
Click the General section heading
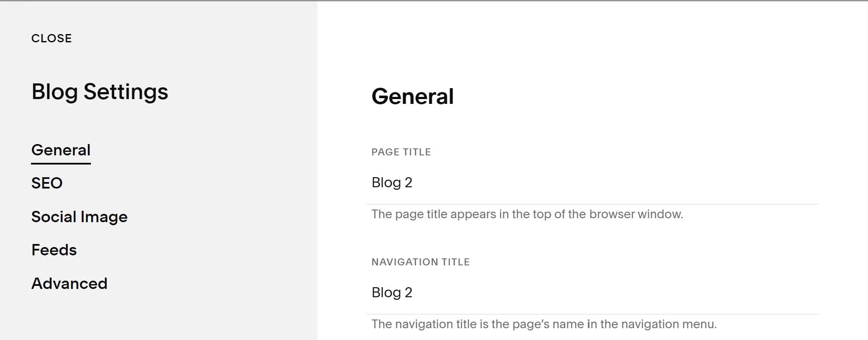coord(413,96)
